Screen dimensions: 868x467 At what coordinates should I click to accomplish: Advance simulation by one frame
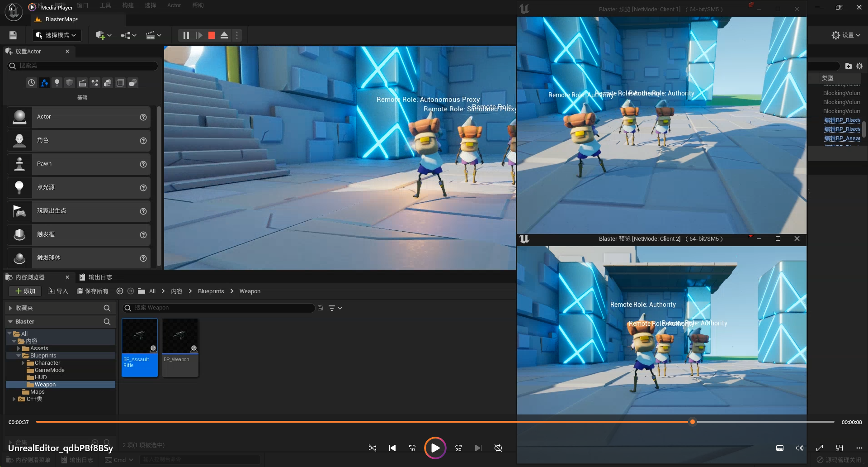(199, 35)
